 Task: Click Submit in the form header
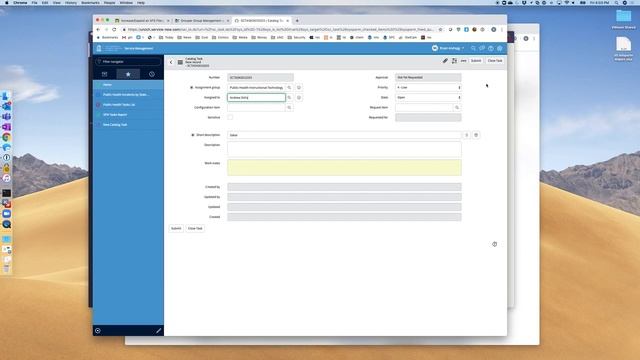click(476, 61)
